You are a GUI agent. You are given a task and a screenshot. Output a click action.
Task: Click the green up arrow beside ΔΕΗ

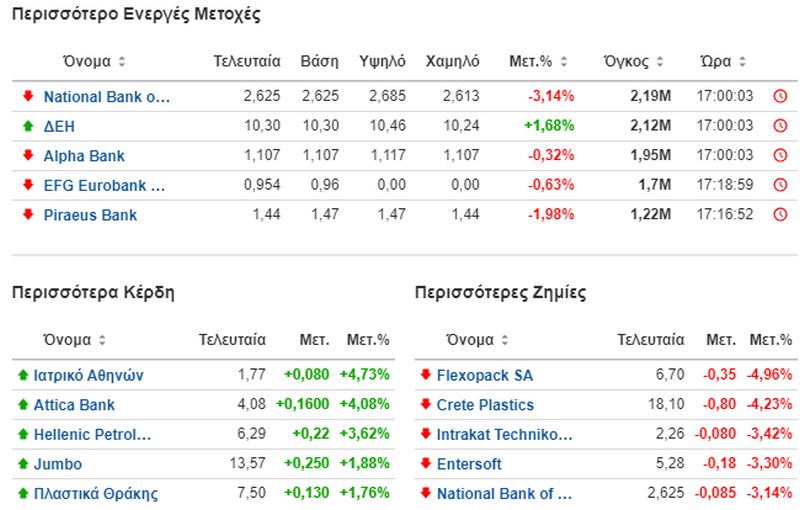(28, 125)
